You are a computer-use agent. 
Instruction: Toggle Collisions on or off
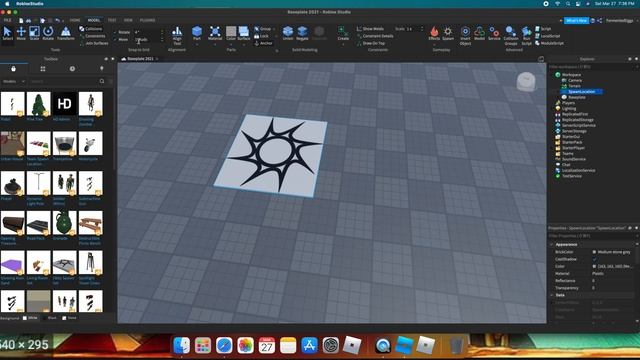click(91, 29)
